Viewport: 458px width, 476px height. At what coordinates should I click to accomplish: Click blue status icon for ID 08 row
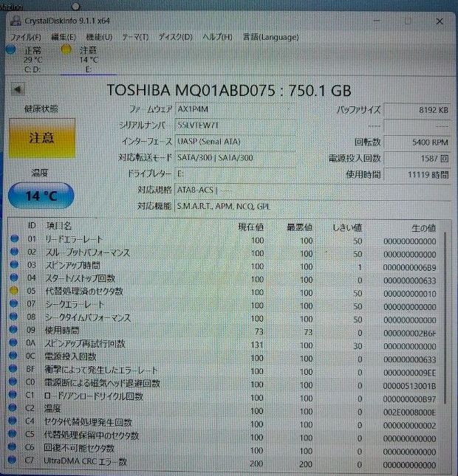click(x=13, y=317)
